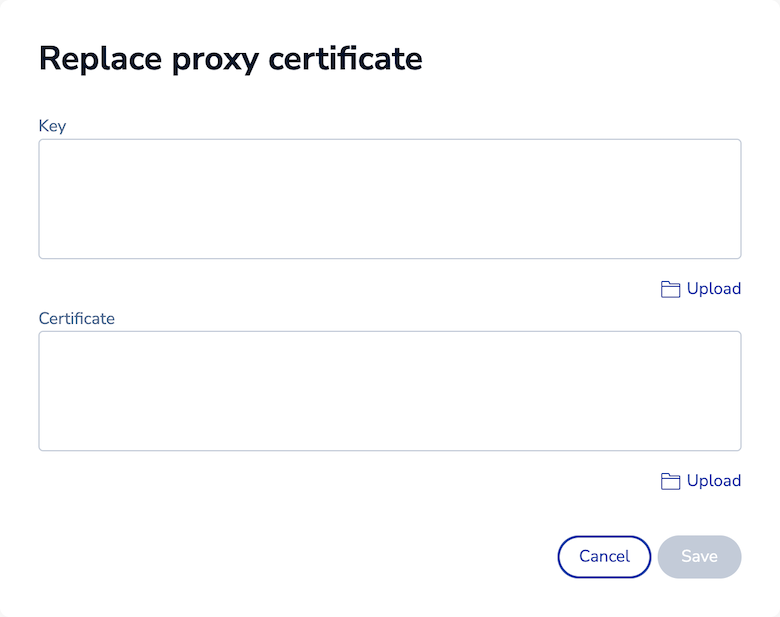Click the "Replace proxy certificate" heading

[x=230, y=59]
